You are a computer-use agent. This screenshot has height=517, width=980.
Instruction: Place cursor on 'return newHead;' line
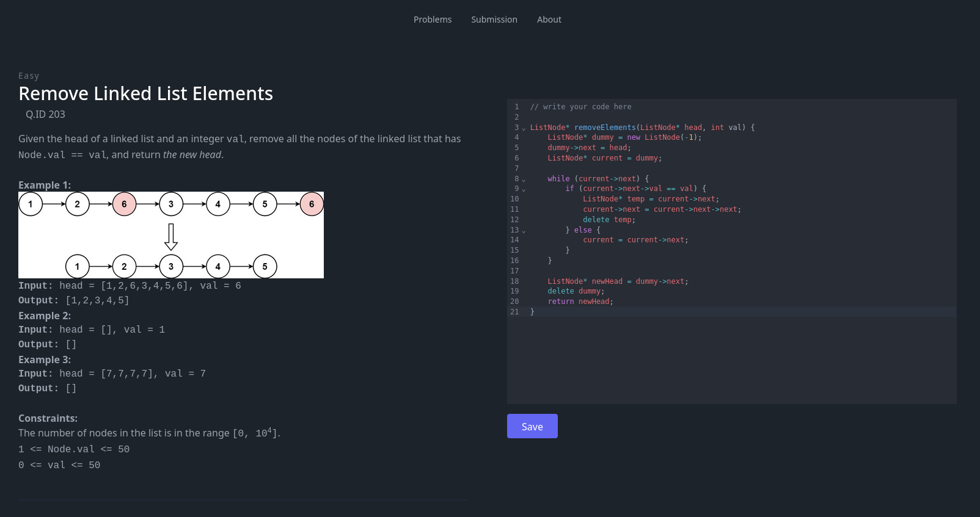click(580, 302)
